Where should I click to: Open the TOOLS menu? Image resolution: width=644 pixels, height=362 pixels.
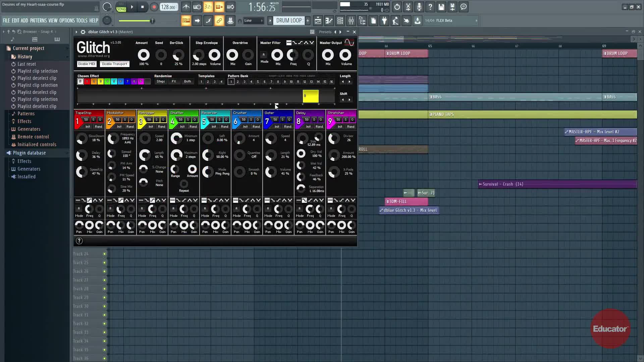pyautogui.click(x=82, y=21)
